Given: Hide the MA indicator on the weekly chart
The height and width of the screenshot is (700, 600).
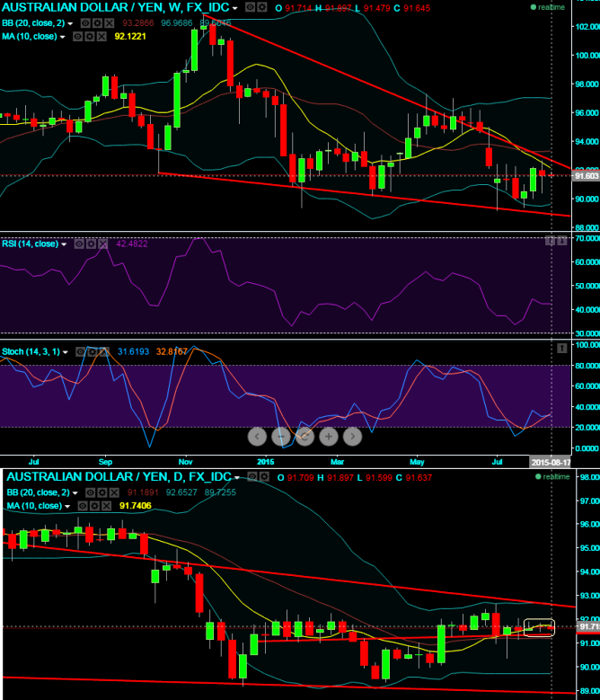Looking at the screenshot, I should 77,37.
